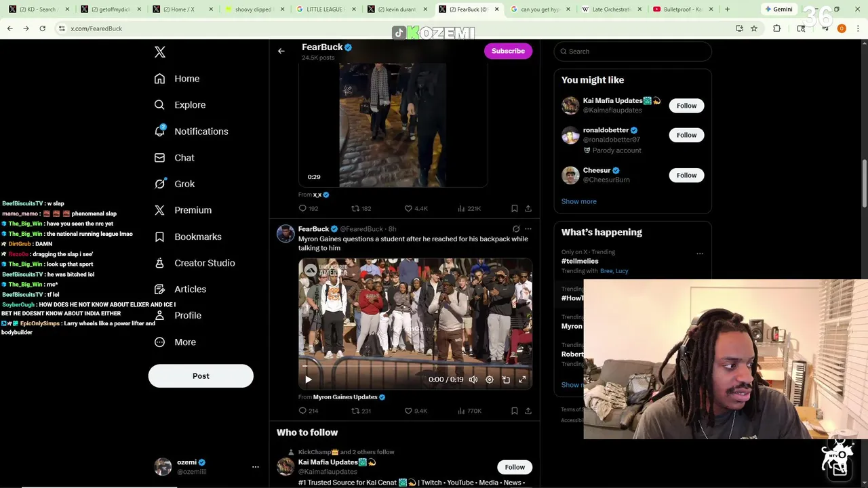Bookmark the Myron Gaines post
The width and height of the screenshot is (868, 488).
515,411
